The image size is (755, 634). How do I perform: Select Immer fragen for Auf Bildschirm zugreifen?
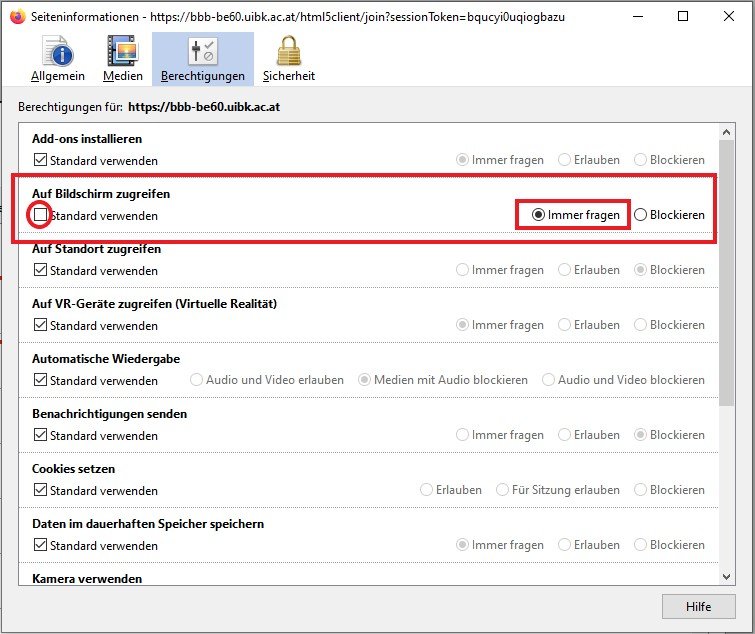point(538,215)
